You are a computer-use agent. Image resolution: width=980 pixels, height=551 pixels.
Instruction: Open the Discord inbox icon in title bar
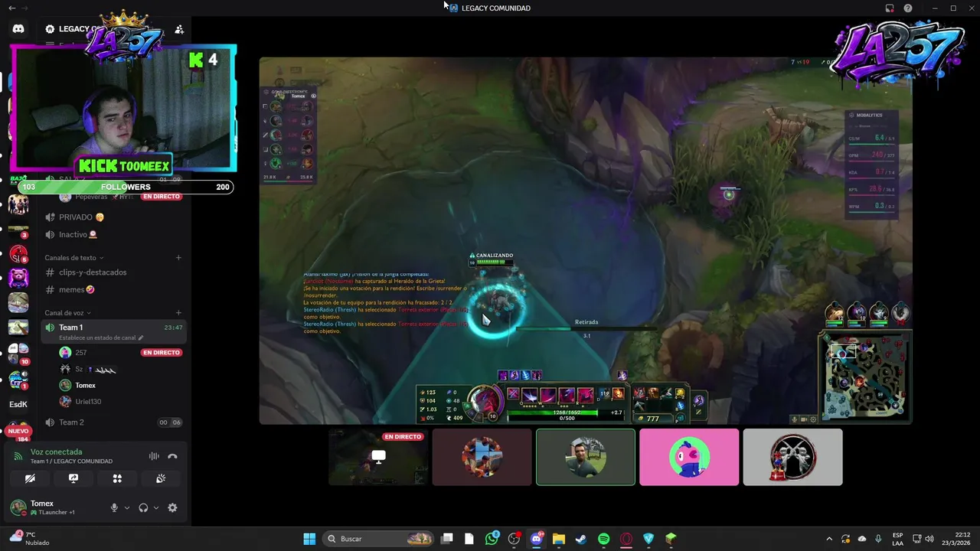890,8
